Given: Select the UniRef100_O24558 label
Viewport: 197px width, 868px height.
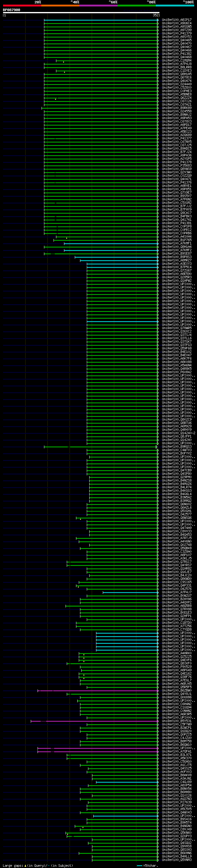Looking at the screenshot, I should pos(176,111).
